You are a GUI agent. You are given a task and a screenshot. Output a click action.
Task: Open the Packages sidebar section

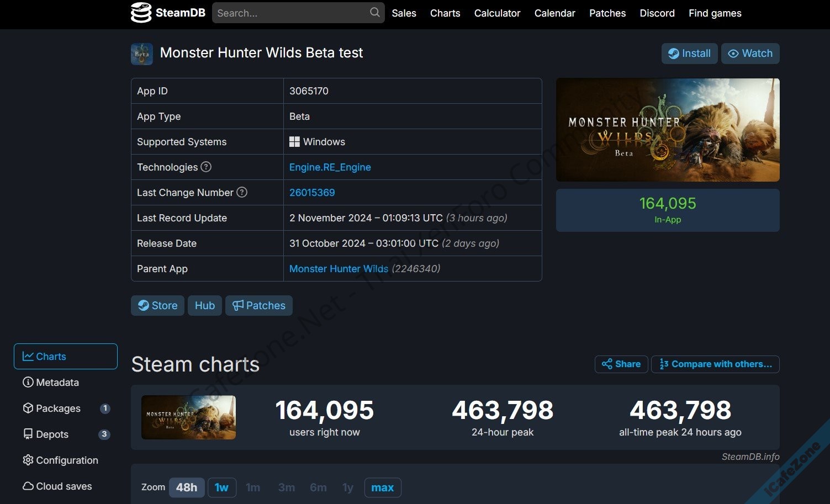(x=52, y=408)
